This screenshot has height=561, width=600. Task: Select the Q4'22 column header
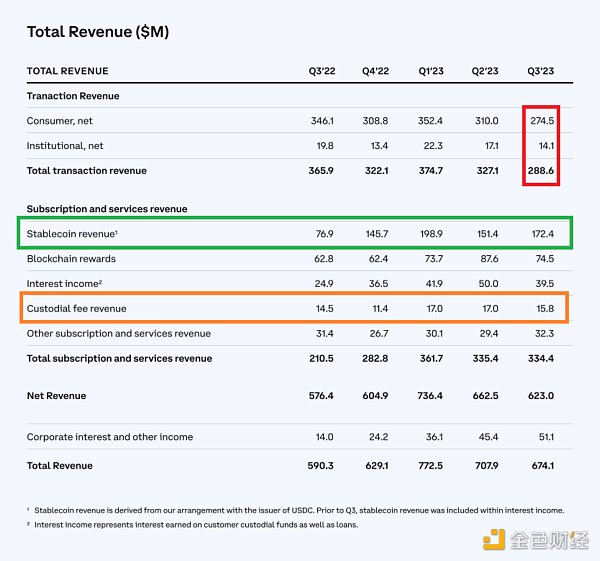(x=377, y=71)
